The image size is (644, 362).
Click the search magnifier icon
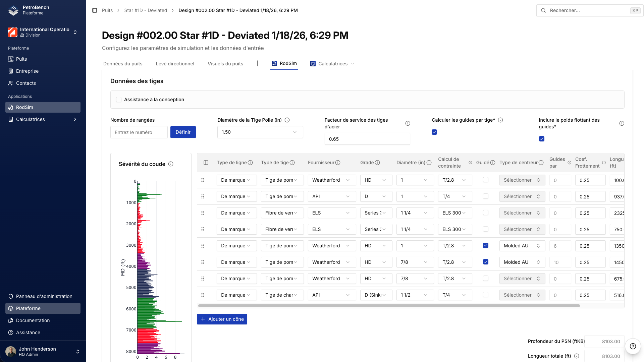[543, 10]
